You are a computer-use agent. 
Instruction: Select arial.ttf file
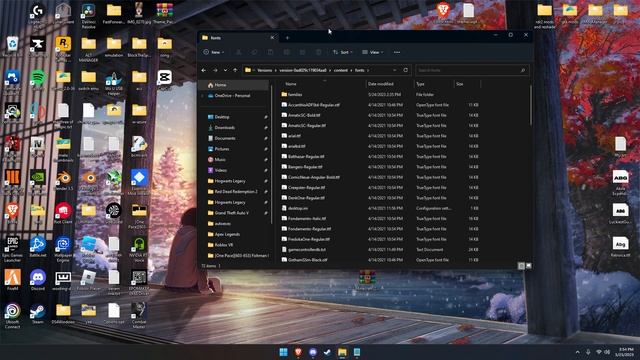click(380, 136)
